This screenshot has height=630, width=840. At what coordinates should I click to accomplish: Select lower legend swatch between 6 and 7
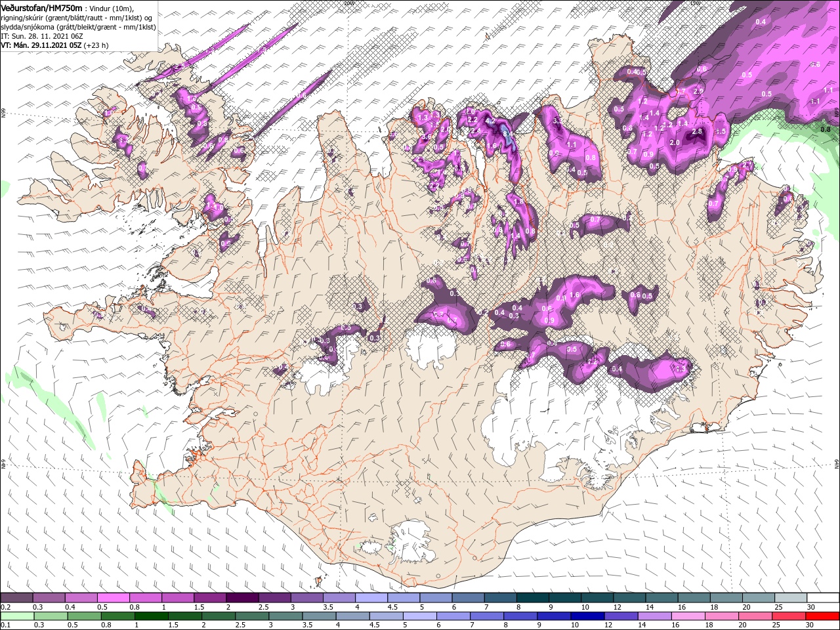tap(452, 616)
